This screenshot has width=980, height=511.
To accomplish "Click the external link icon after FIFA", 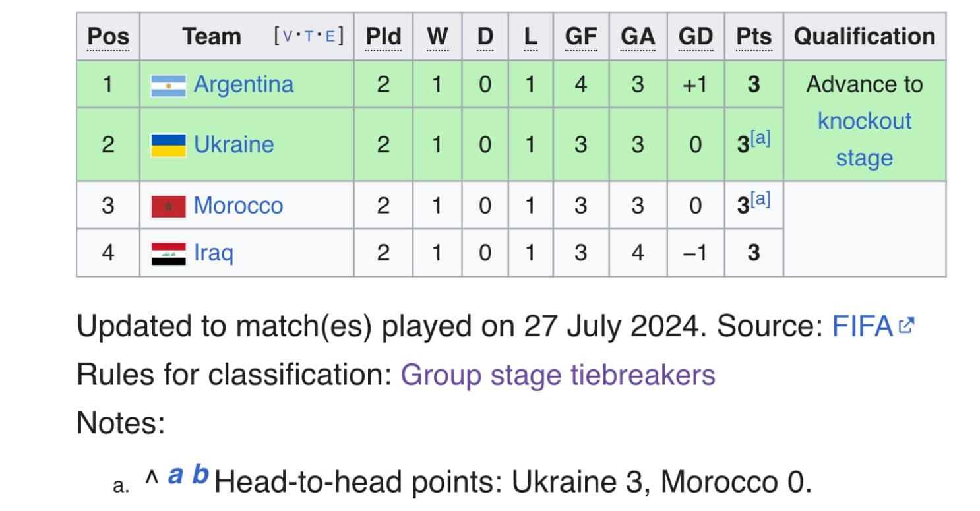I will [x=907, y=324].
